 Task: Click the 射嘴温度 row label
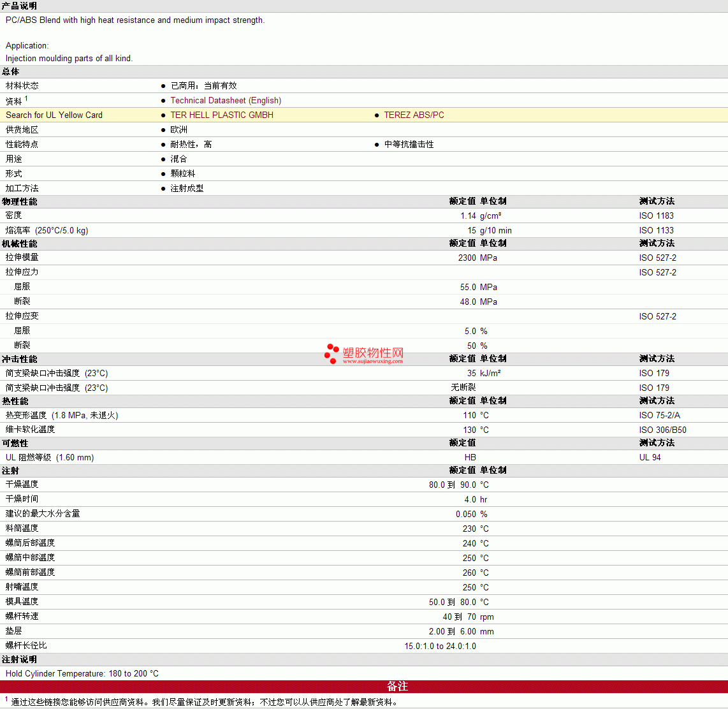coord(22,587)
